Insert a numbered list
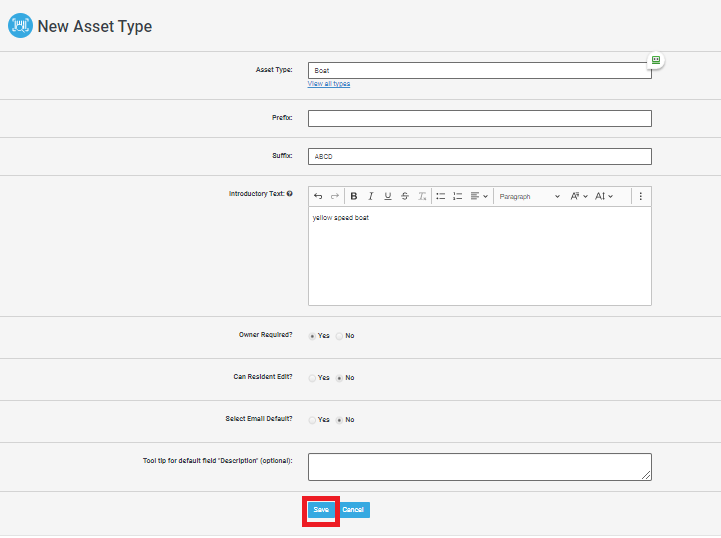This screenshot has width=721, height=538. [x=457, y=197]
